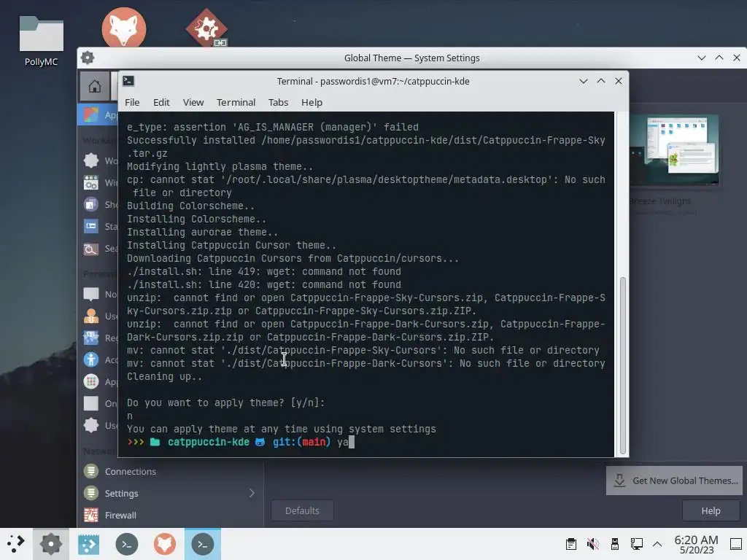Open the fox app from taskbar
Image resolution: width=747 pixels, height=560 pixels.
point(165,544)
